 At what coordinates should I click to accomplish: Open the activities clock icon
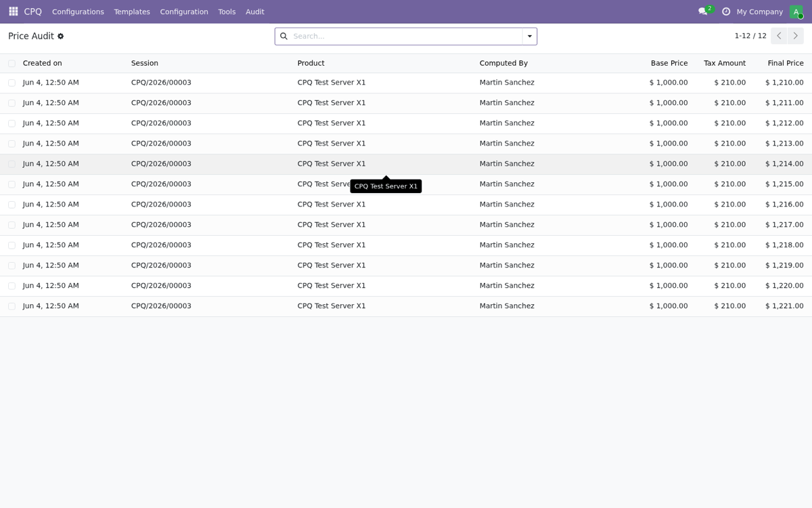(726, 12)
